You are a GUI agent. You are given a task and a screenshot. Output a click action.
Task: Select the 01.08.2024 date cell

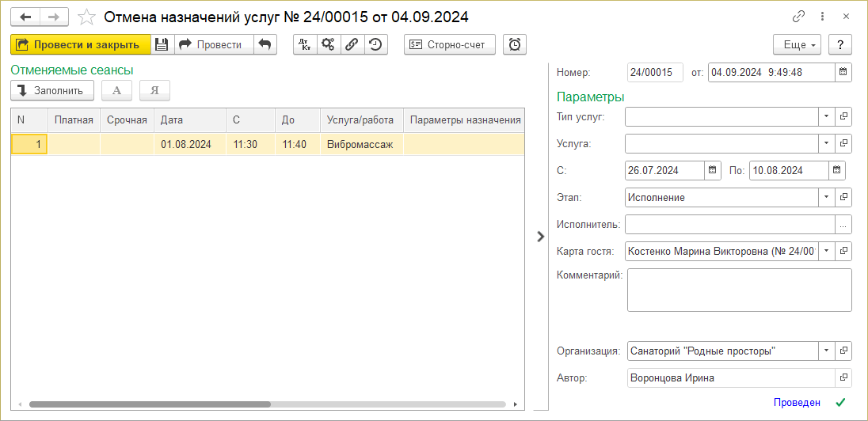(190, 144)
